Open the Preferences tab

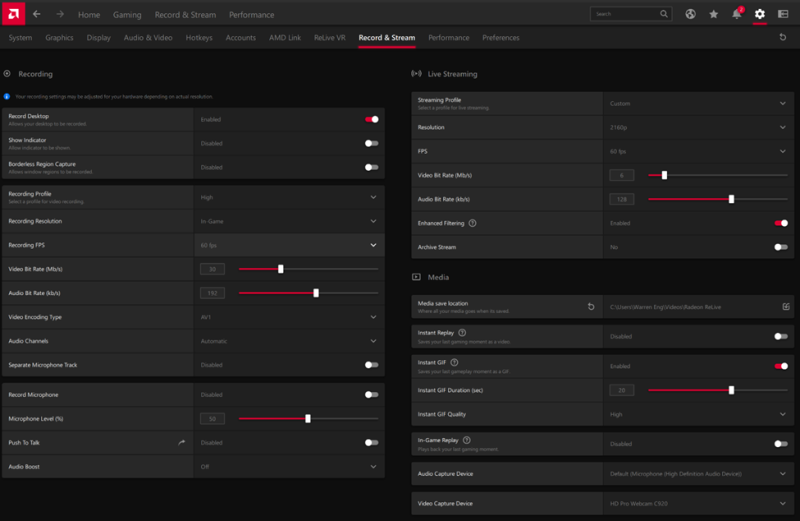[500, 38]
